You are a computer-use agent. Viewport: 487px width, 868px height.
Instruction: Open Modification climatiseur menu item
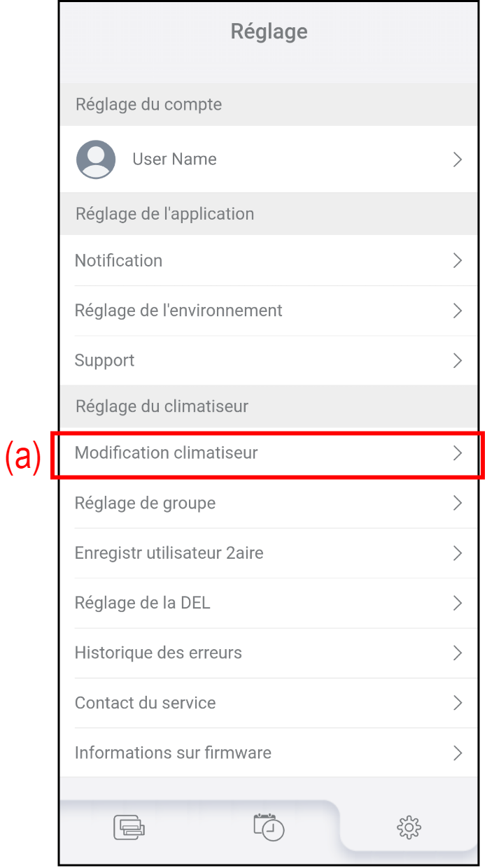point(167,453)
